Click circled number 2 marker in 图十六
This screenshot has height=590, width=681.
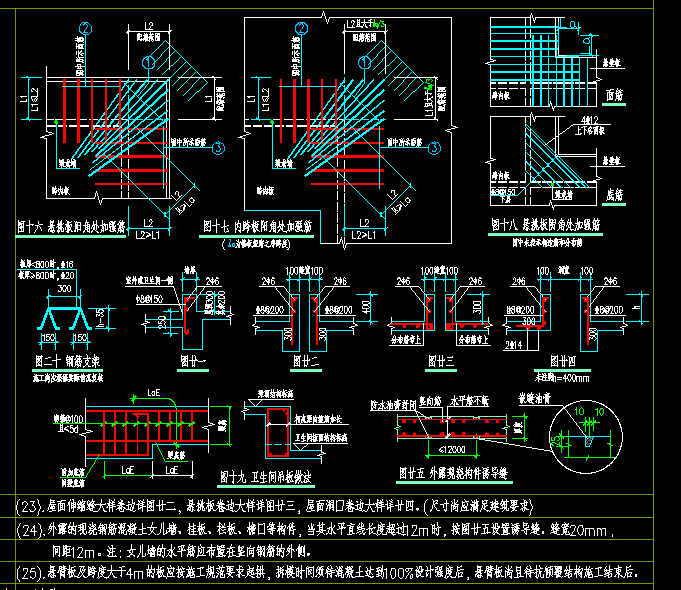pyautogui.click(x=86, y=29)
